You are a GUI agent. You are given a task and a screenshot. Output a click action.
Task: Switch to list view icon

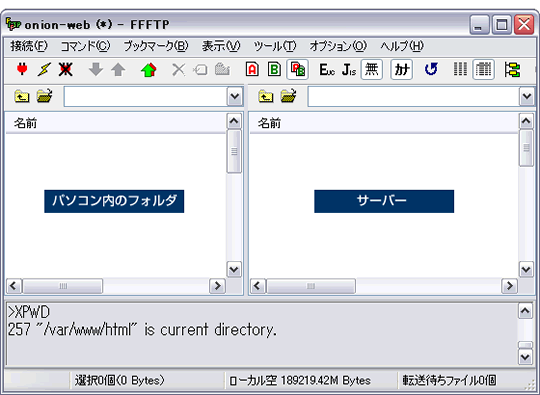(x=460, y=69)
